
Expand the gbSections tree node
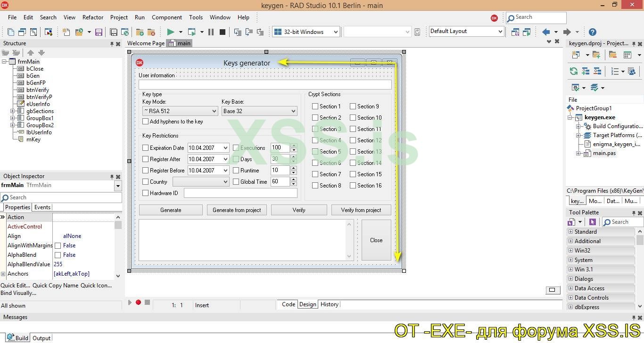pos(13,111)
